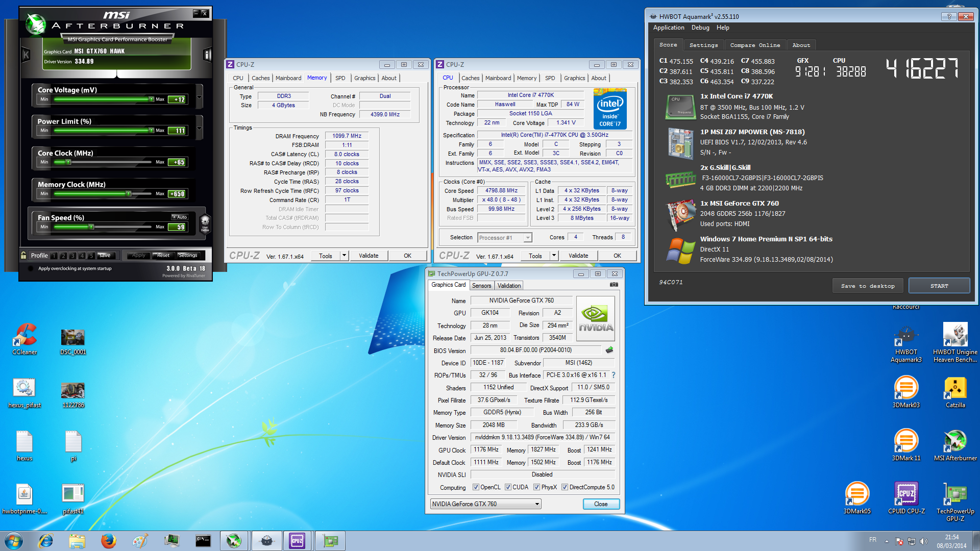Viewport: 980px width, 551px height.
Task: Click the START button in HWBOT Aquamark
Action: pyautogui.click(x=939, y=286)
